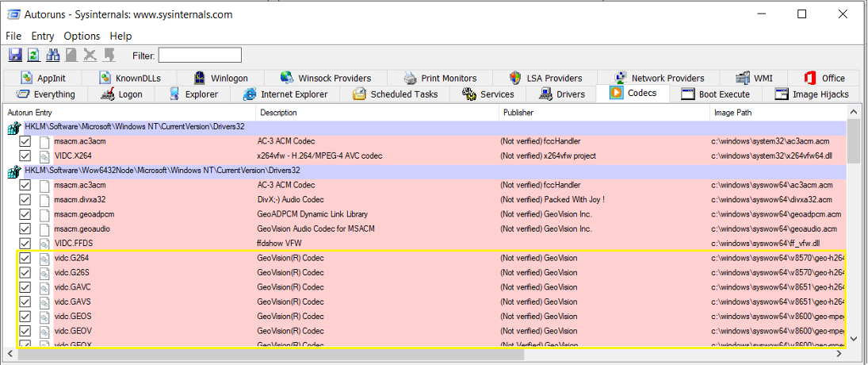Click the Jump to Entry toolbar icon
868x365 pixels.
point(109,54)
